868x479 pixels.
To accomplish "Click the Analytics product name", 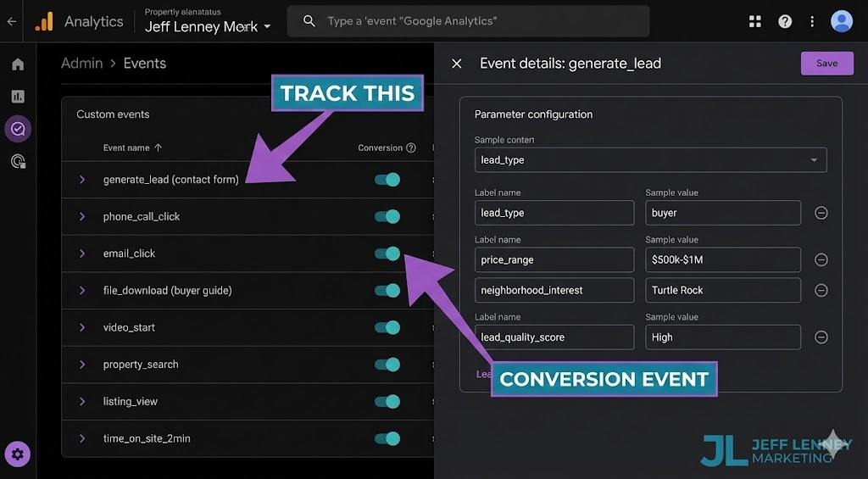I will [x=94, y=21].
